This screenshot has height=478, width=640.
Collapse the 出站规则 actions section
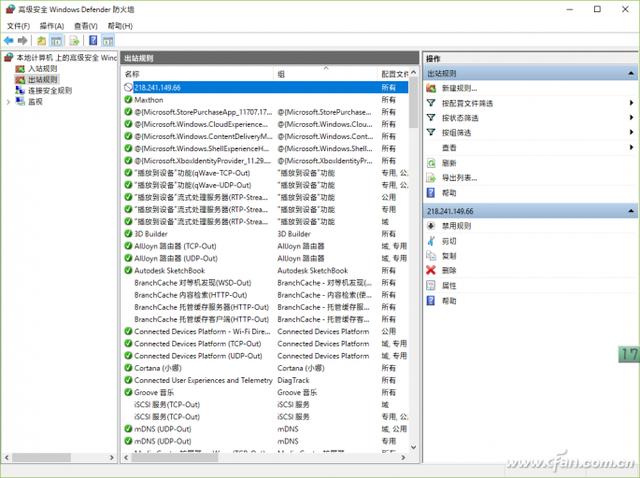[x=631, y=73]
